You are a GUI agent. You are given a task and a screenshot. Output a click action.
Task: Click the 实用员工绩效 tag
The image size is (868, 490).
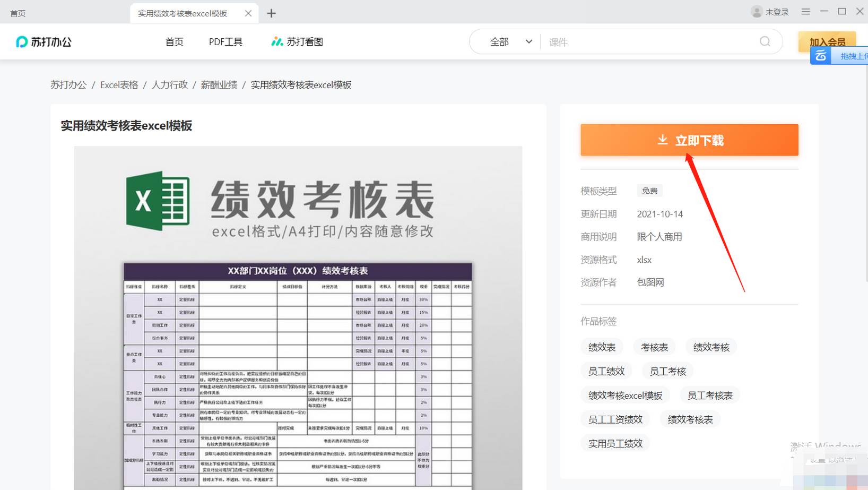(615, 443)
